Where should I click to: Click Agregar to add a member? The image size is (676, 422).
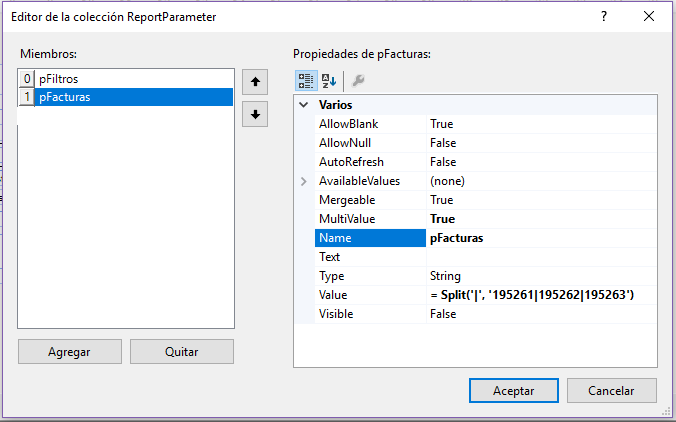click(x=69, y=352)
